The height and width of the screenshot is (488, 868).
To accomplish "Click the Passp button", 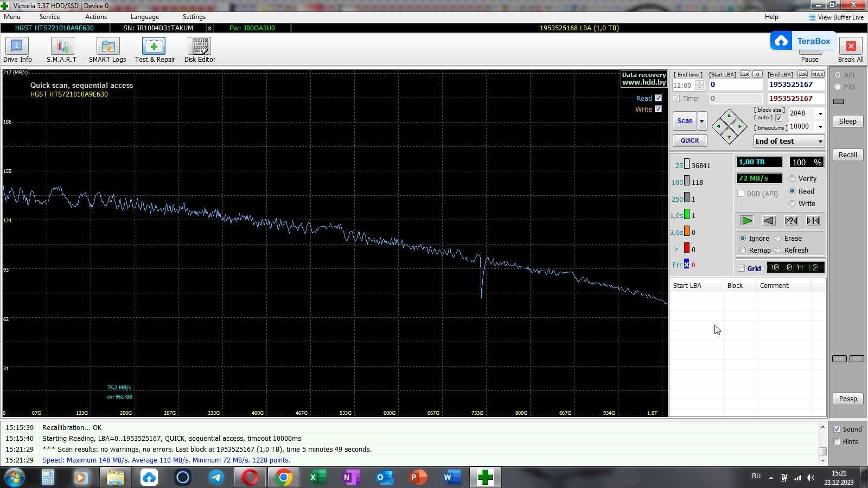I will pyautogui.click(x=848, y=399).
